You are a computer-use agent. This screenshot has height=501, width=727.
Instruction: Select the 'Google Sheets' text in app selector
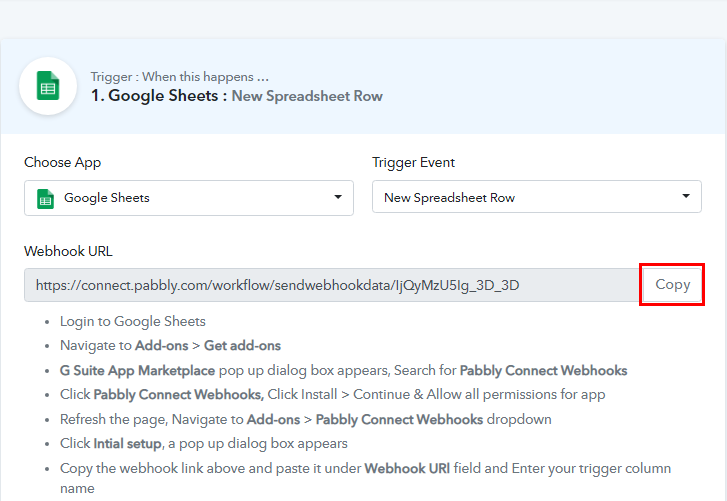pos(106,198)
